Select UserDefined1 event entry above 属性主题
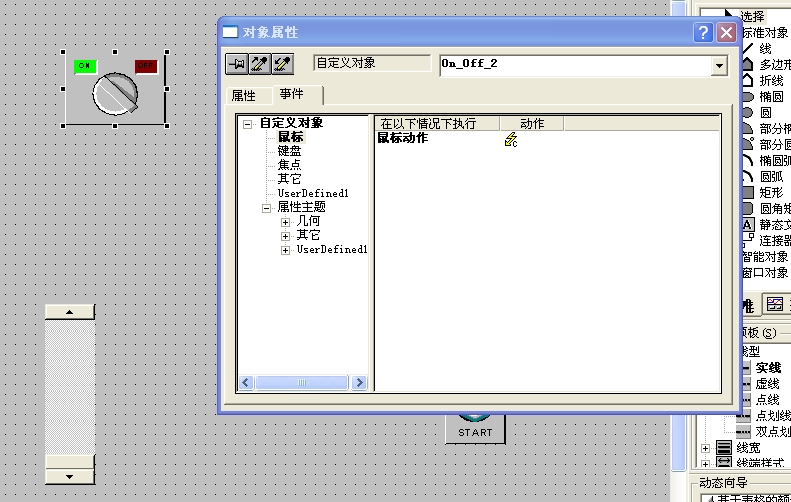Screen dimensions: 791x502 (313, 193)
